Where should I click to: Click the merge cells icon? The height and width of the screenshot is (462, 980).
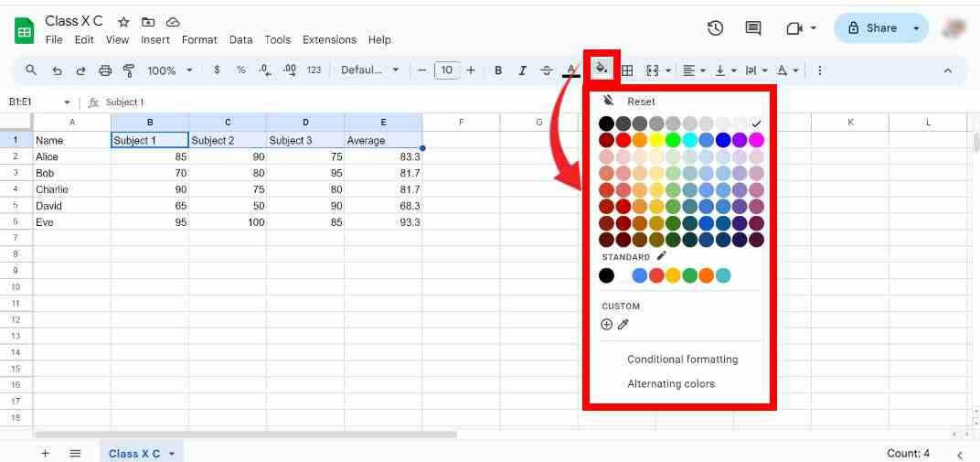point(652,70)
